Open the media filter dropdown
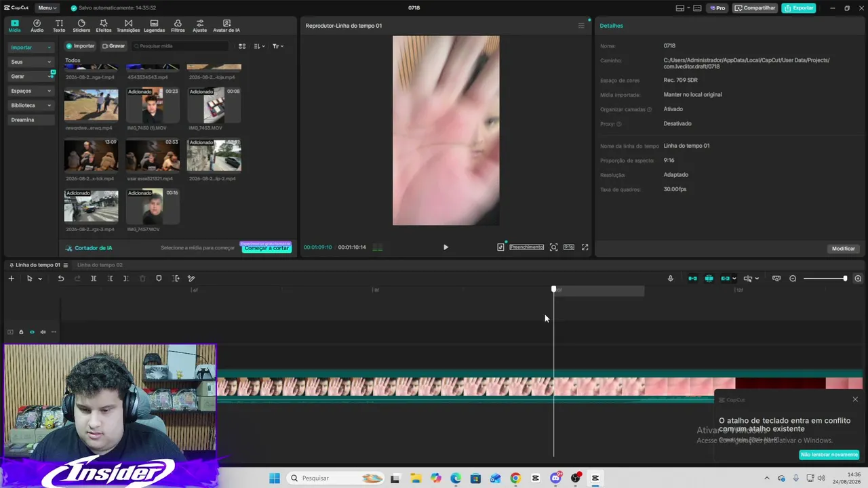The image size is (868, 488). click(x=278, y=46)
